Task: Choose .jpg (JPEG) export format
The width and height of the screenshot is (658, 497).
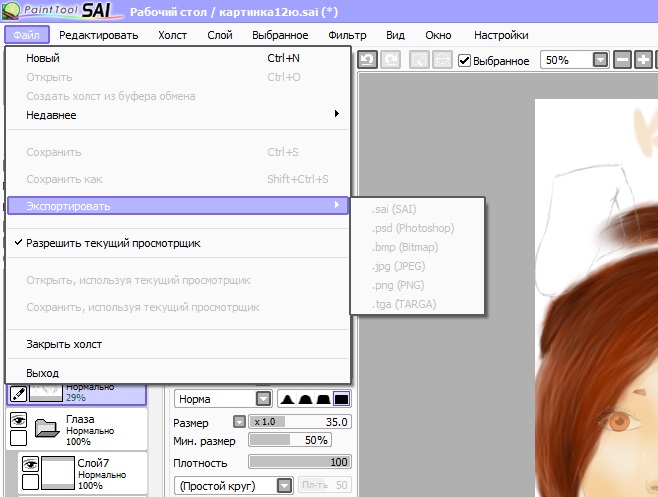Action: click(x=417, y=266)
